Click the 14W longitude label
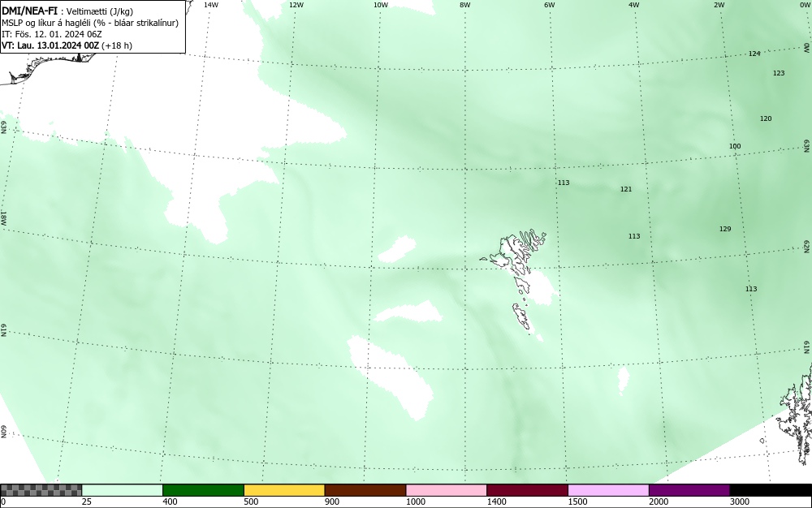The height and width of the screenshot is (508, 812). pos(211,5)
